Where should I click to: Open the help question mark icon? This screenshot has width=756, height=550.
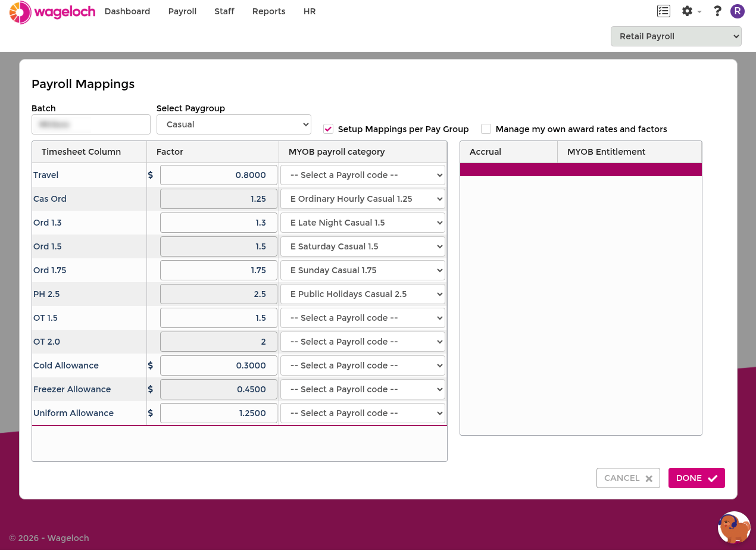point(717,11)
